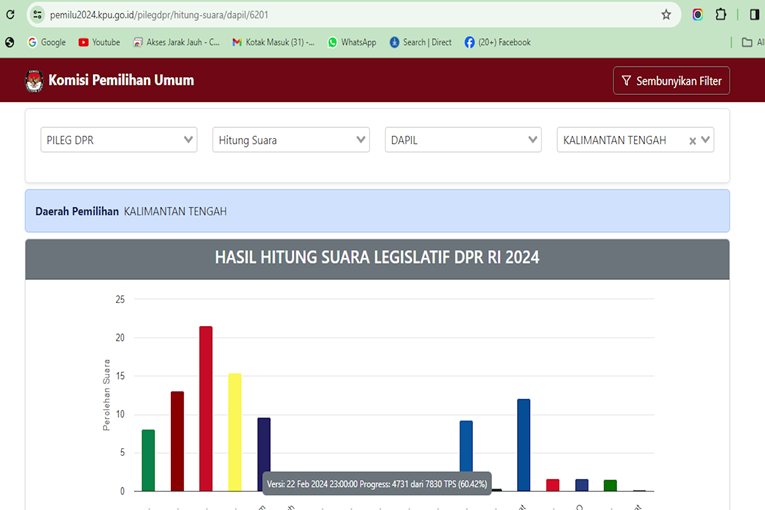Open the KALIMANTAN TENGAH dropdown arrow
765x510 pixels.
pyautogui.click(x=705, y=140)
